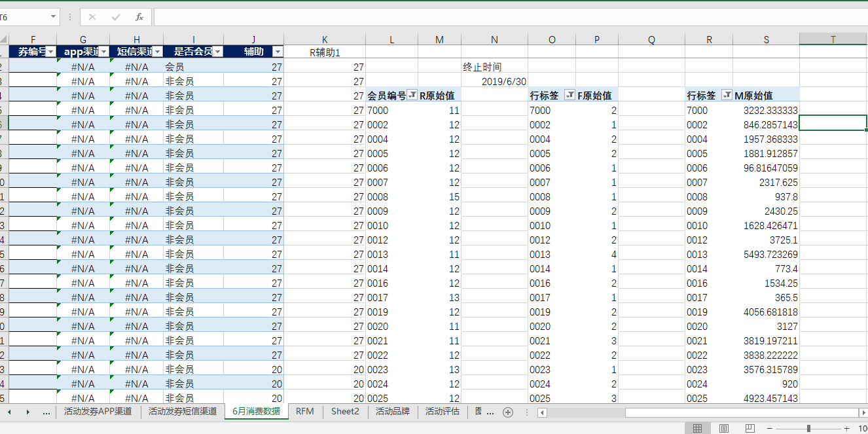Click the Insert Function fx icon
The height and width of the screenshot is (434, 868).
click(139, 17)
